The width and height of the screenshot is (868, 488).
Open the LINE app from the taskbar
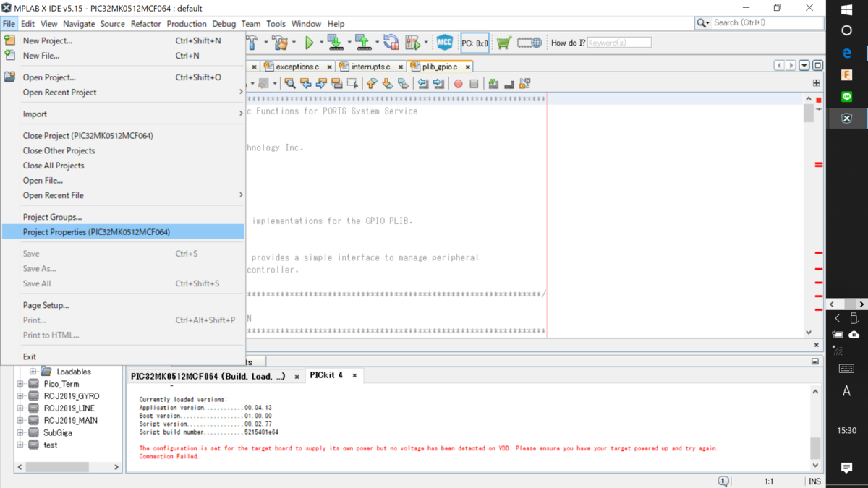tap(847, 97)
